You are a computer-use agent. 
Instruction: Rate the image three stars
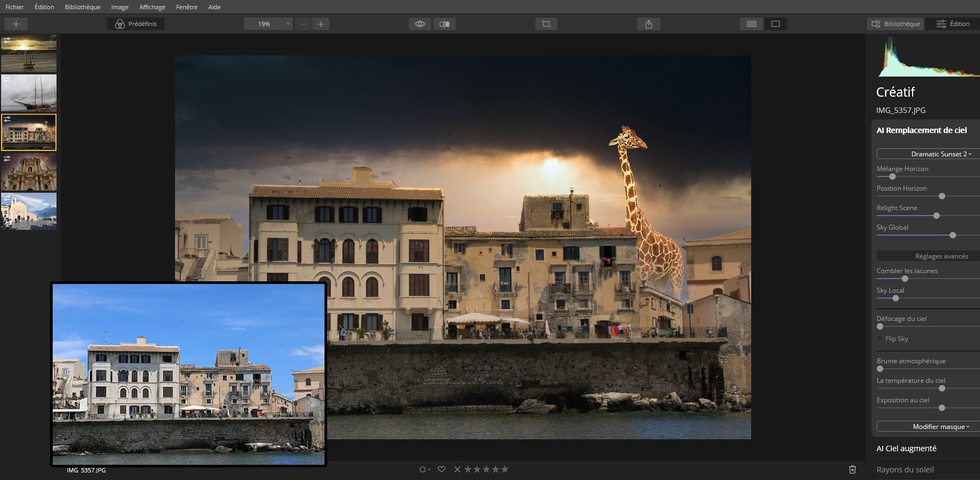click(486, 469)
